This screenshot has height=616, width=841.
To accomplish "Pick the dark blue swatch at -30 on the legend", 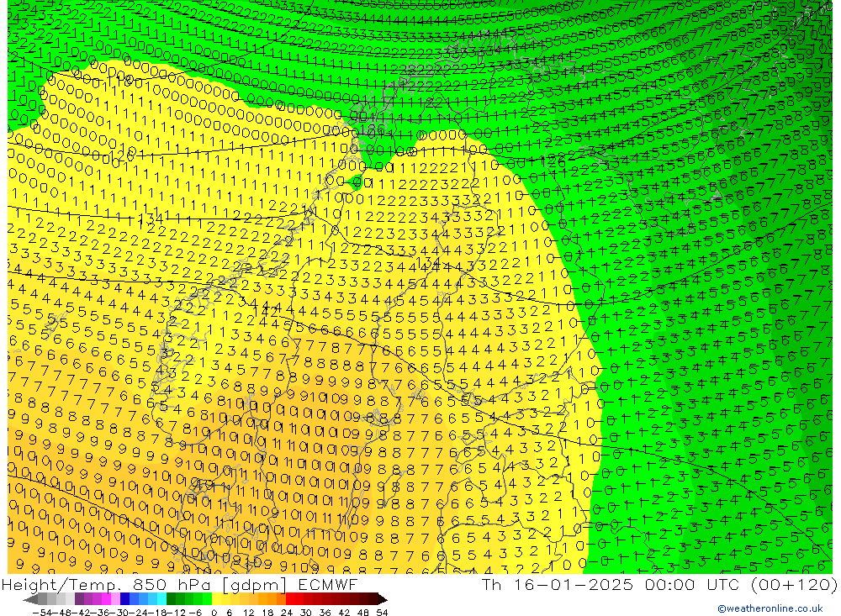I will [x=124, y=599].
